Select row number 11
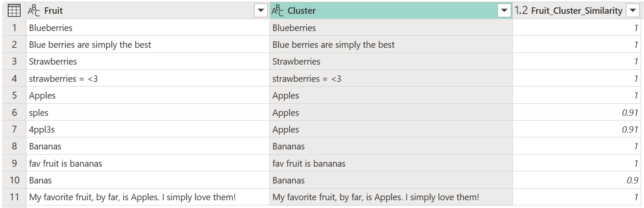Viewport: 644px width, 208px height. (x=14, y=197)
